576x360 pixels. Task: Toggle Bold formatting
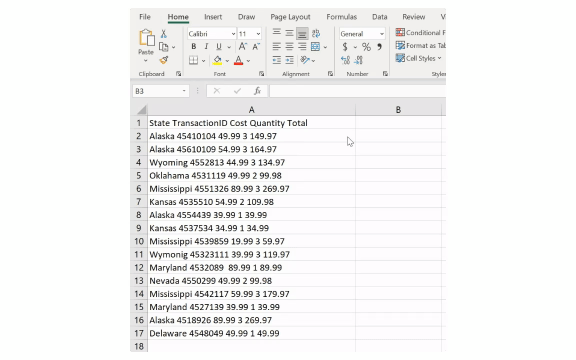coord(194,47)
